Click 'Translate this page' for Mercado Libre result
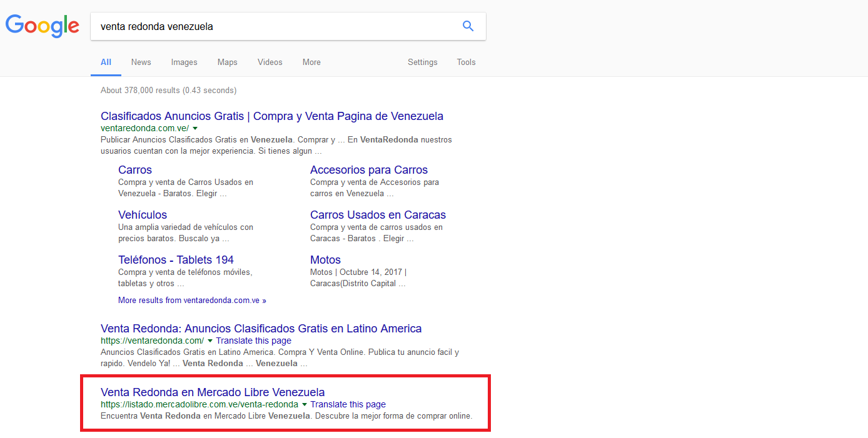 (348, 404)
